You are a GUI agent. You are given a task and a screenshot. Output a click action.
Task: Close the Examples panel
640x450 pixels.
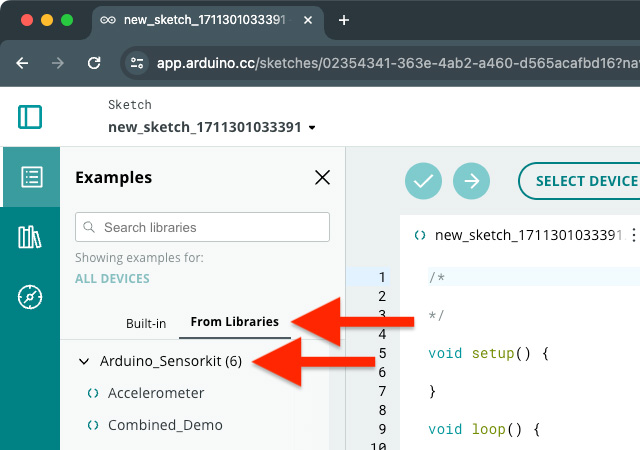(322, 178)
